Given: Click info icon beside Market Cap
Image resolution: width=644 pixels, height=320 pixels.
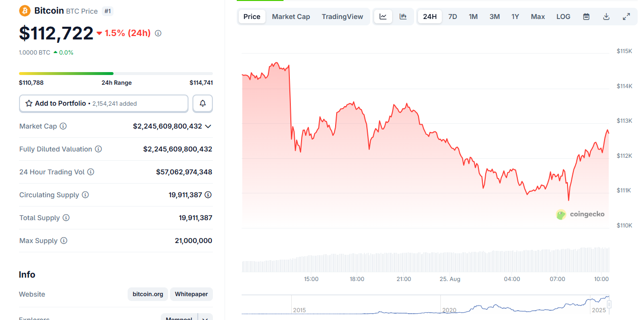Looking at the screenshot, I should [63, 126].
